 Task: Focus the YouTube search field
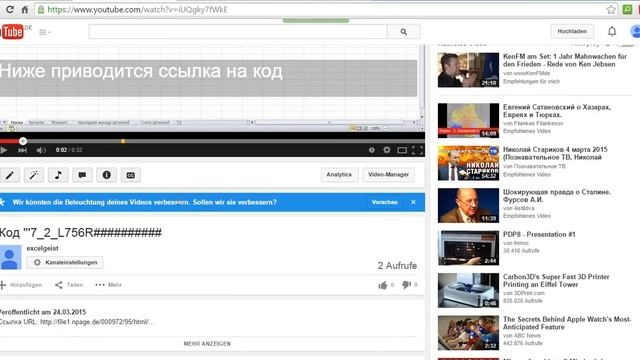click(238, 31)
